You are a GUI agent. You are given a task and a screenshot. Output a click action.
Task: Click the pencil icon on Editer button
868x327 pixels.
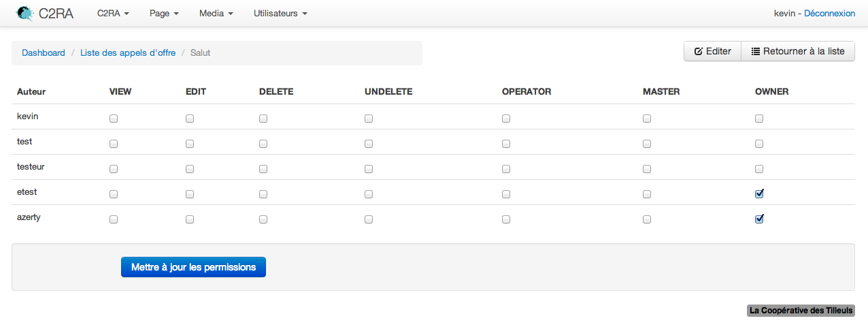pos(698,52)
